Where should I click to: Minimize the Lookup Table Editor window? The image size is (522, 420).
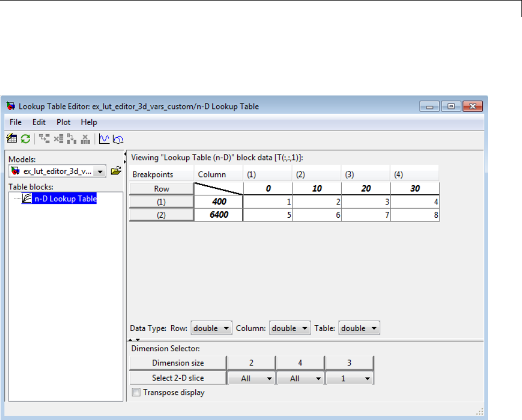pos(429,107)
